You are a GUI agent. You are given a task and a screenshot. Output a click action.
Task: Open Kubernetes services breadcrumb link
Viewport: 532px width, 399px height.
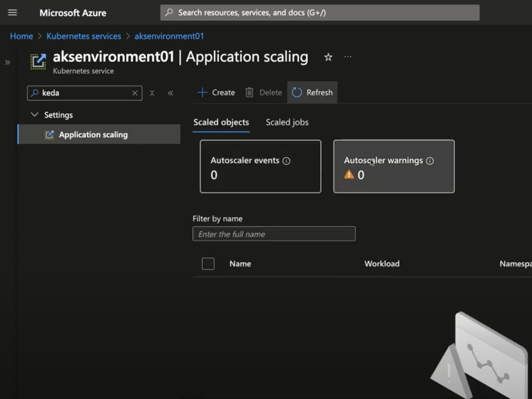(84, 36)
